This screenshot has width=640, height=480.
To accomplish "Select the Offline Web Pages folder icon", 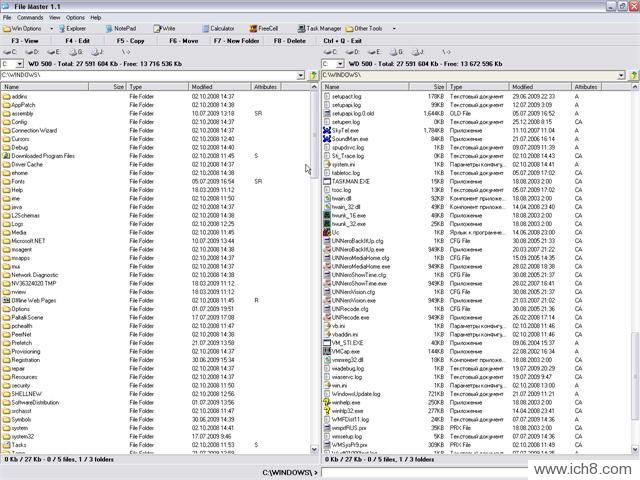I will point(6,300).
